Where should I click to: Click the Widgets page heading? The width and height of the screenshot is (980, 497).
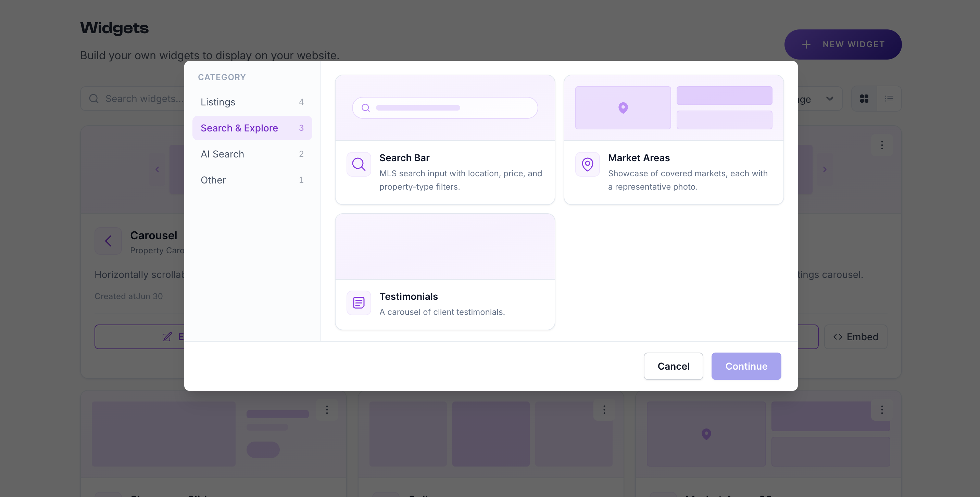(114, 28)
